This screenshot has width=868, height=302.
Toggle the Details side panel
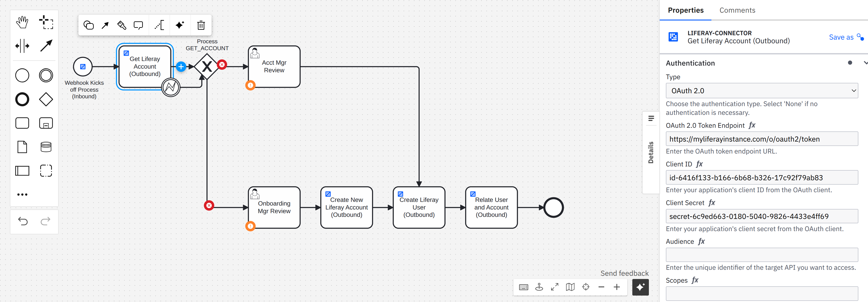coord(651,152)
